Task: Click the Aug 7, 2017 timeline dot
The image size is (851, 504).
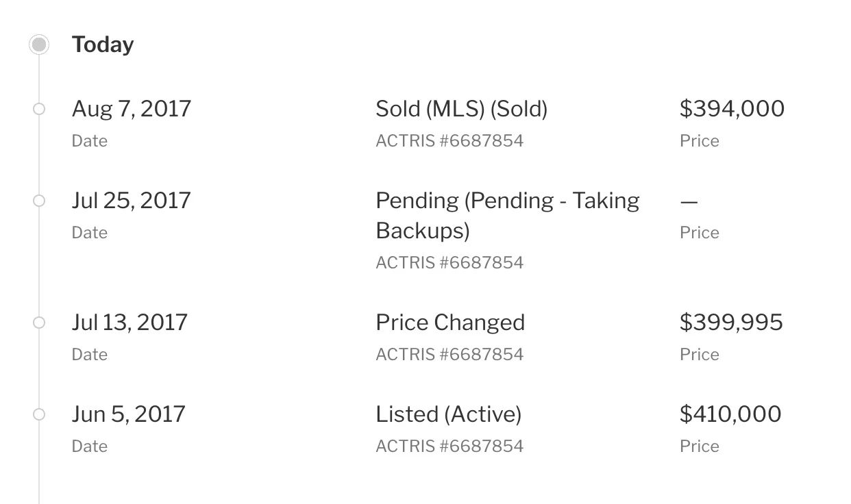Action: [39, 109]
